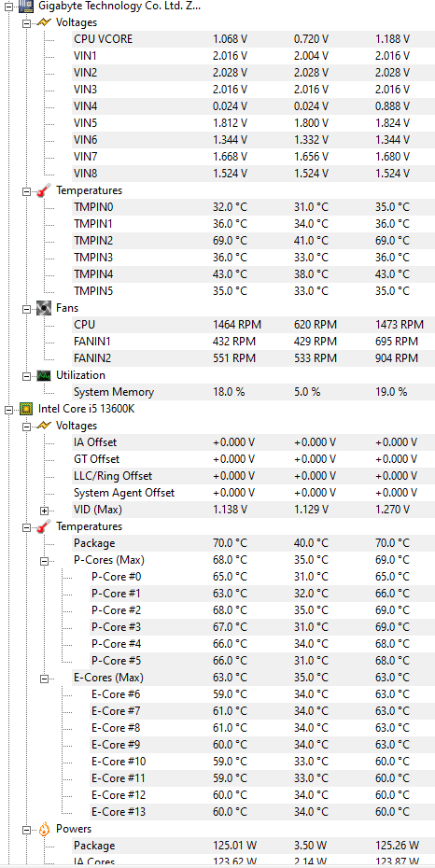Click the Gigabyte motherboard icon

pyautogui.click(x=26, y=7)
